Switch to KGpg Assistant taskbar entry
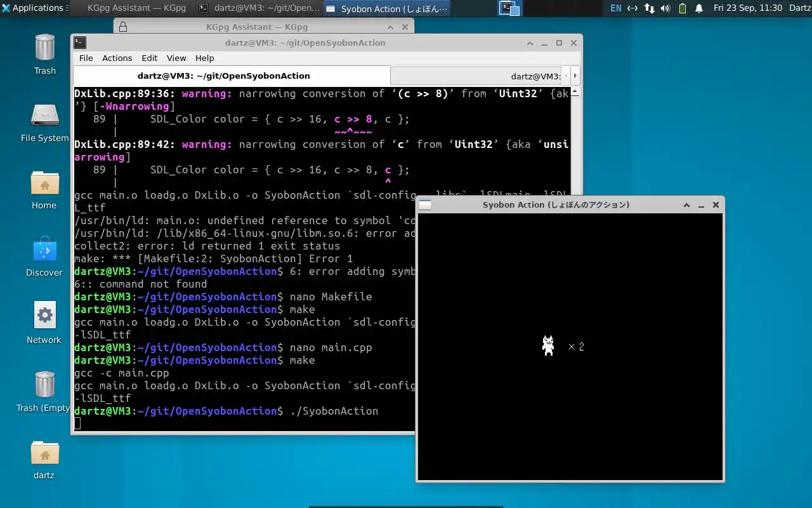812x508 pixels. click(x=130, y=8)
